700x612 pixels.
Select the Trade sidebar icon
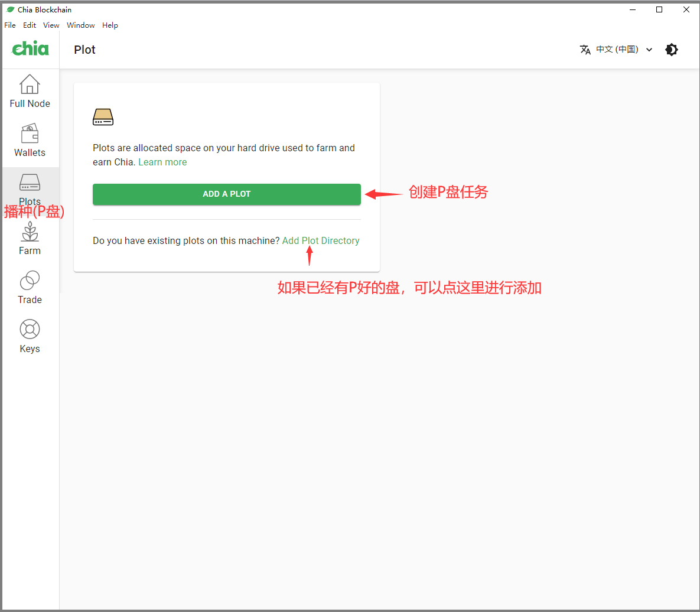[30, 287]
